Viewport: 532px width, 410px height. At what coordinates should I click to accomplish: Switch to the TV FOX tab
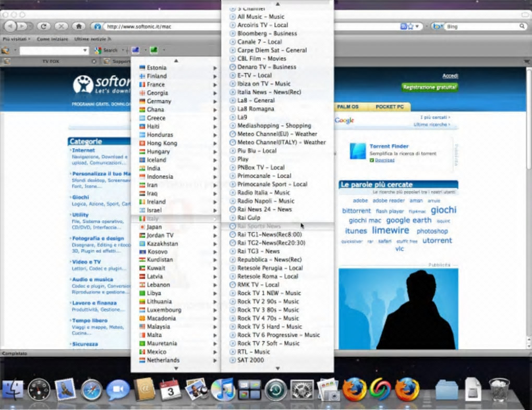(x=50, y=62)
